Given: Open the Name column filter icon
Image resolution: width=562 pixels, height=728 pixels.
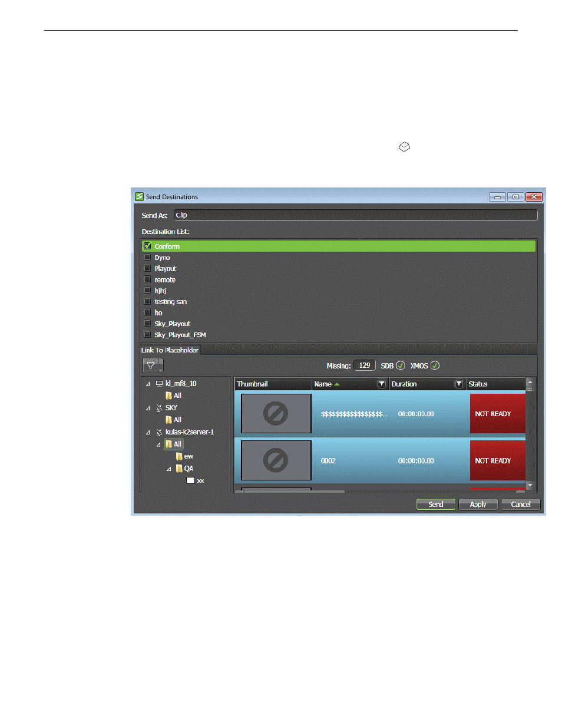Looking at the screenshot, I should [382, 384].
